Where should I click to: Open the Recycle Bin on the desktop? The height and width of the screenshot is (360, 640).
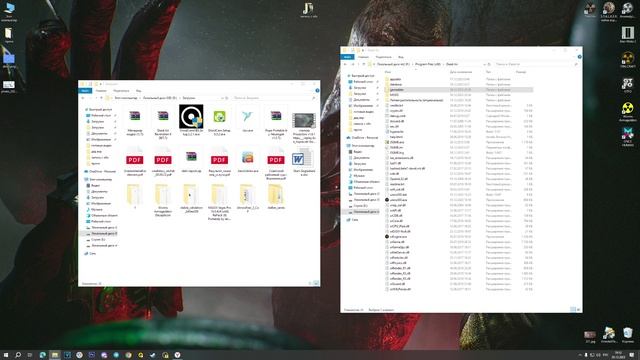pyautogui.click(x=628, y=335)
